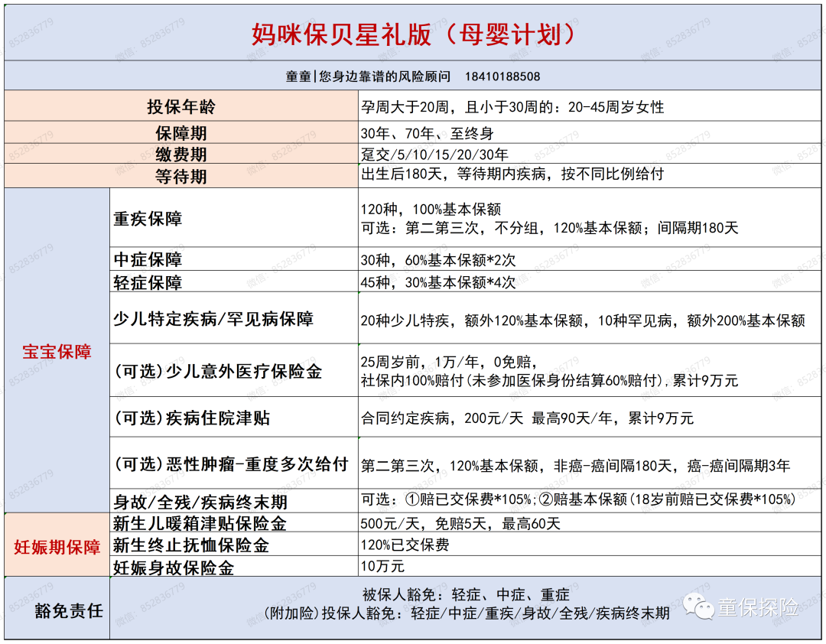Click the '缴费期' header cell
This screenshot has width=826, height=644.
(181, 154)
